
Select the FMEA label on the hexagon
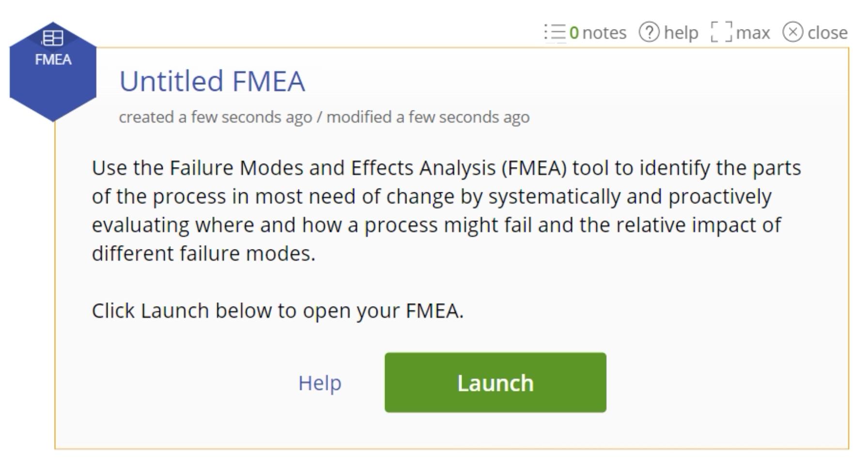pyautogui.click(x=54, y=59)
